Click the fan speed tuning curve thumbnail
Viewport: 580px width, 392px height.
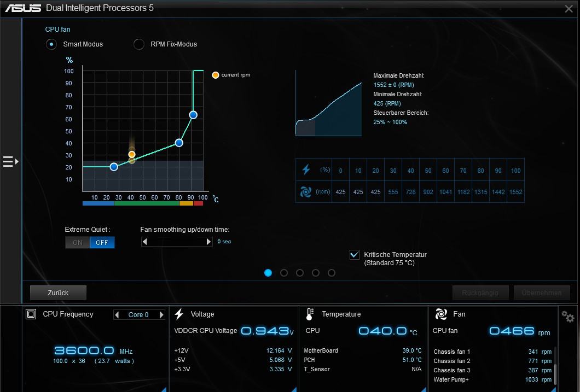tap(328, 103)
